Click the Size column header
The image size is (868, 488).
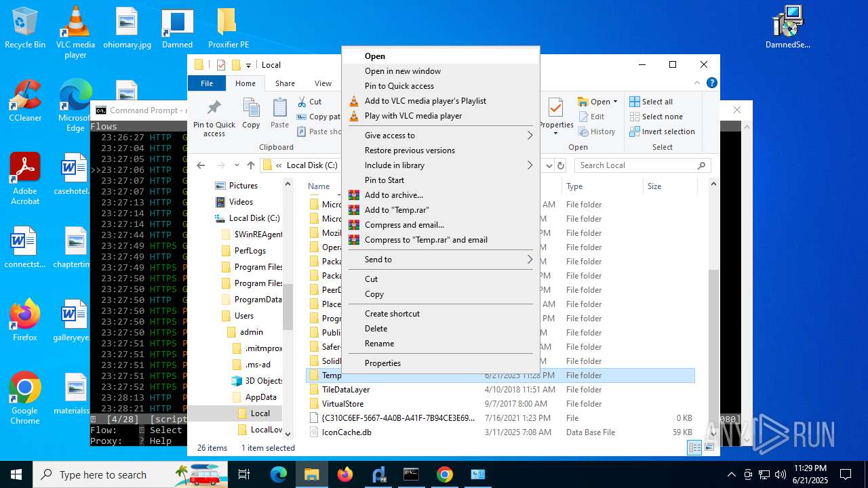(x=669, y=186)
